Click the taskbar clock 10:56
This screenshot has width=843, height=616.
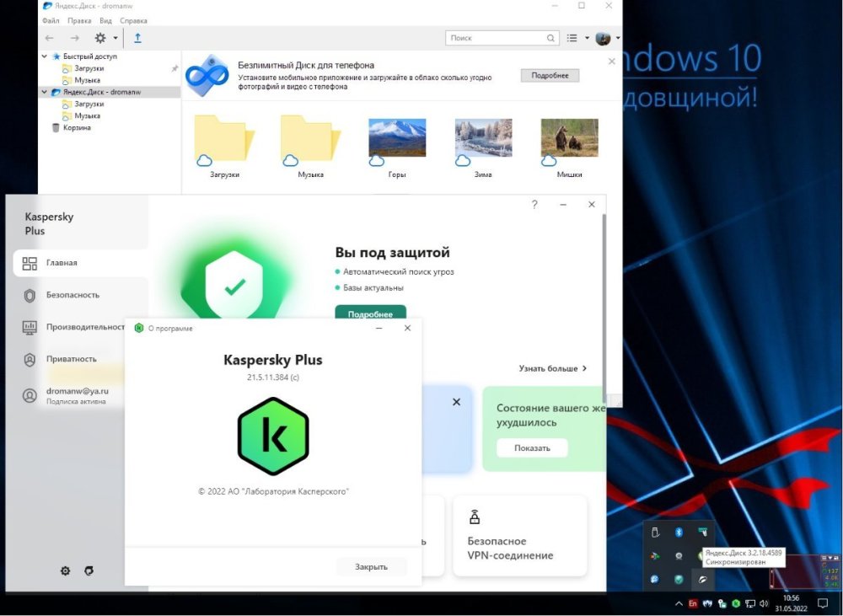[x=791, y=598]
